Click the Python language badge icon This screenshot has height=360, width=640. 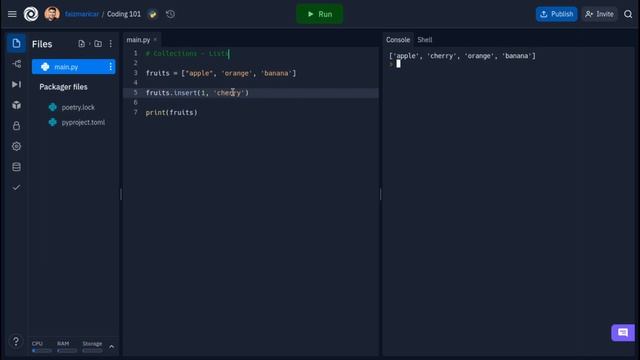153,14
